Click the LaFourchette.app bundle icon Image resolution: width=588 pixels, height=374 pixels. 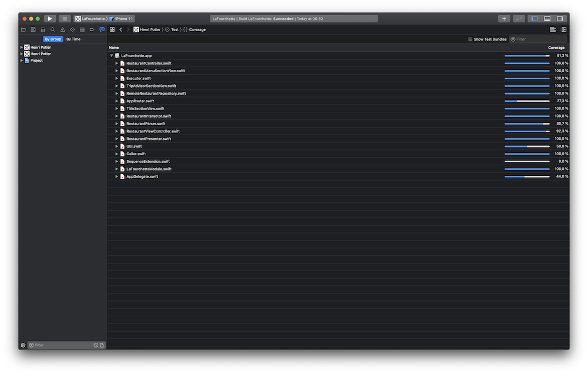pyautogui.click(x=117, y=55)
